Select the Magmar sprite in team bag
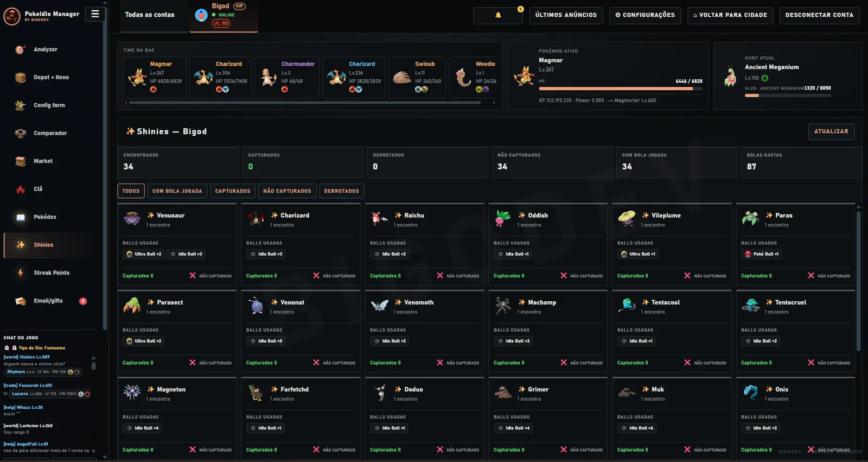868x462 pixels. pos(137,78)
